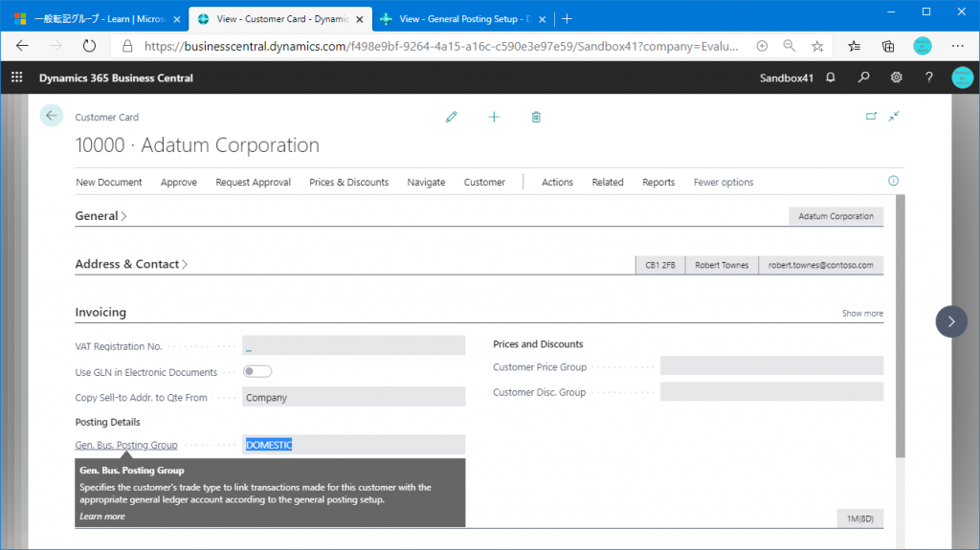Image resolution: width=980 pixels, height=550 pixels.
Task: Add this page to favorites star
Action: 817,46
